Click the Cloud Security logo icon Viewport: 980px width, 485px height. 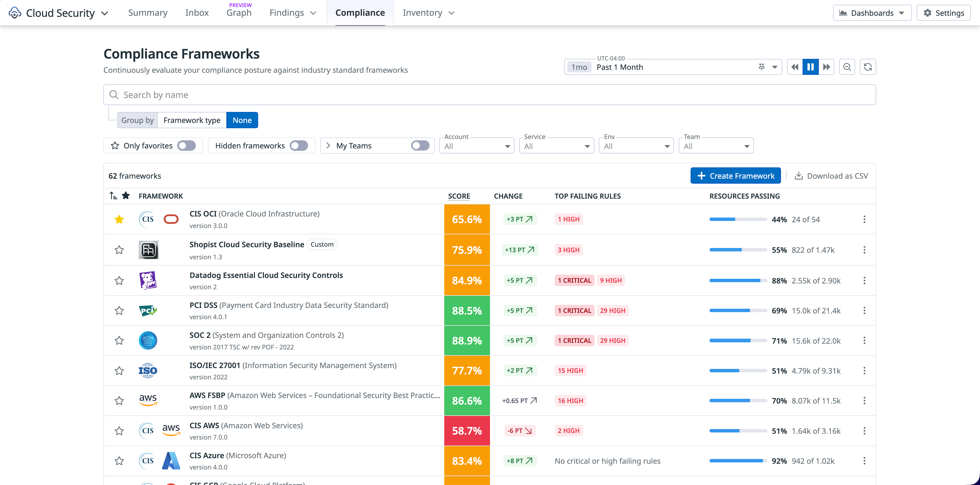pos(14,13)
